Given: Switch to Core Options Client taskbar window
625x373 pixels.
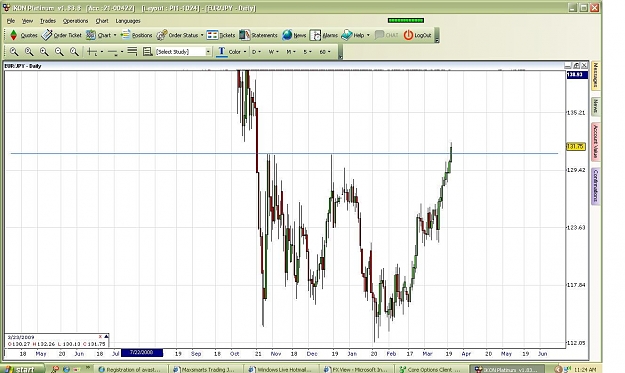Looking at the screenshot, I should click(x=432, y=369).
